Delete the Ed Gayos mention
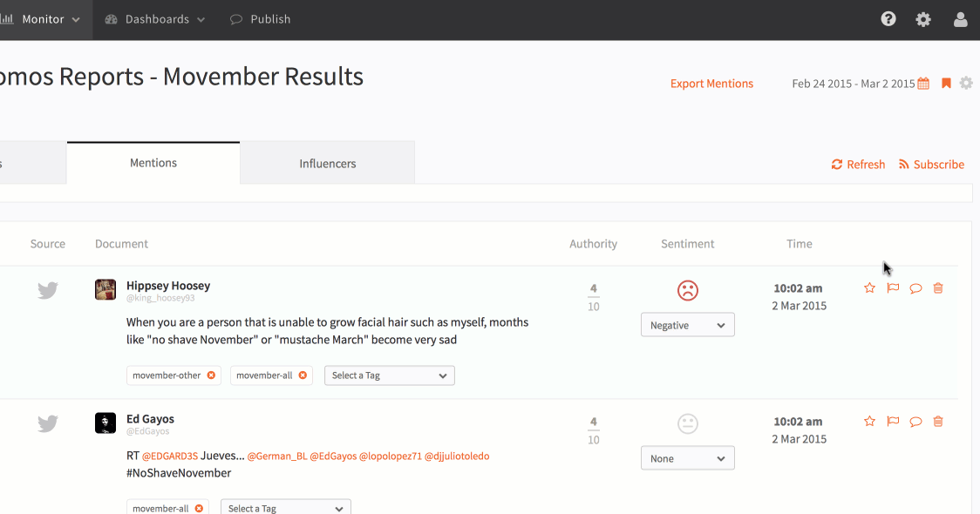Viewport: 980px width, 514px height. [x=938, y=422]
